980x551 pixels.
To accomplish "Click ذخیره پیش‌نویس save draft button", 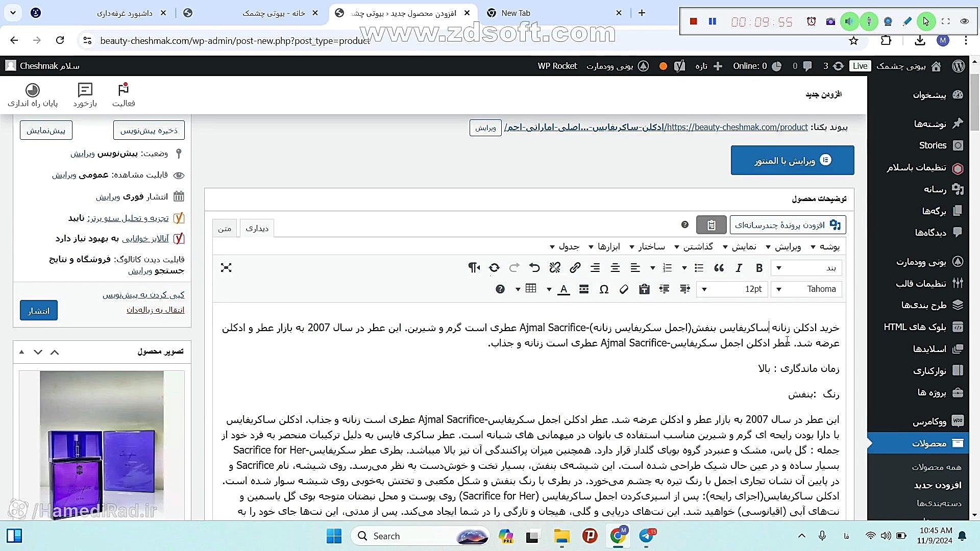I will coord(149,131).
